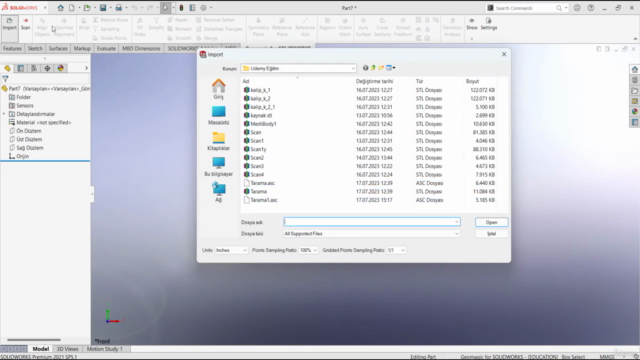Screen dimensions: 640x360
Task: Switch to the PropertyManager tab icon
Action: click(x=20, y=68)
